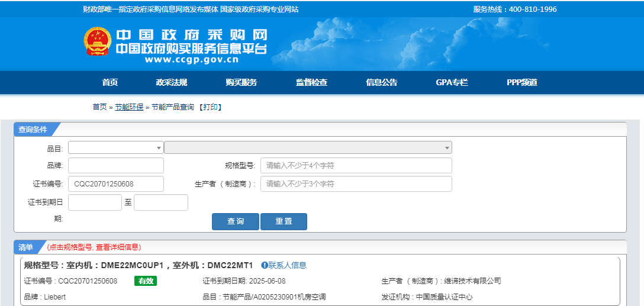Open the 监督检查 navigation item
This screenshot has width=644, height=306.
(312, 82)
